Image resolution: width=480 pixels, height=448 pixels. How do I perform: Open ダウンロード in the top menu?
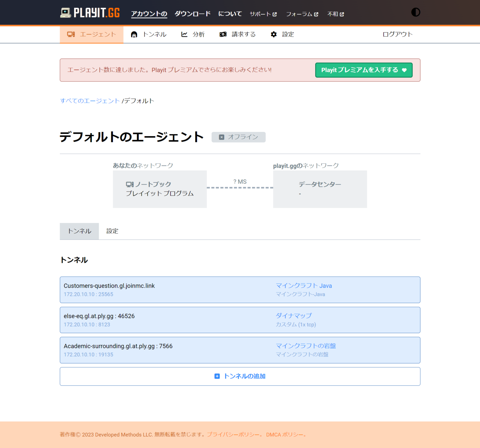(x=192, y=14)
